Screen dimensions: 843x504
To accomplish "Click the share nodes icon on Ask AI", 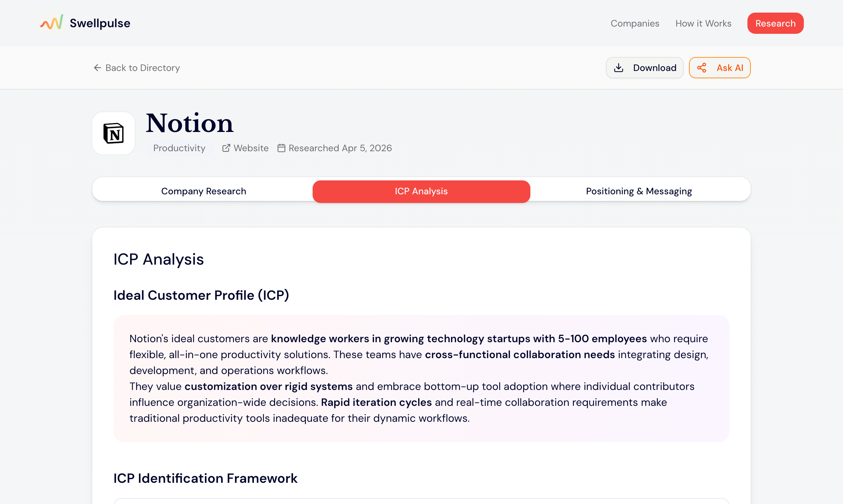I will tap(702, 68).
